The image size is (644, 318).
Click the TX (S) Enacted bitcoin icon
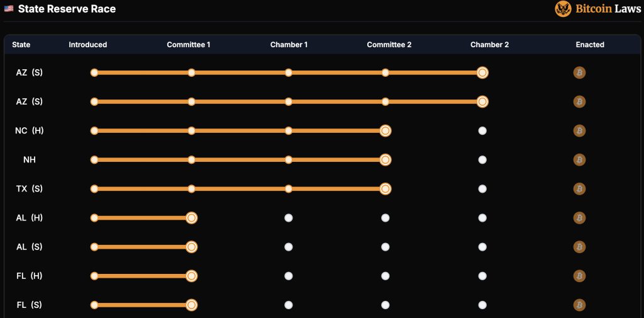click(x=579, y=189)
